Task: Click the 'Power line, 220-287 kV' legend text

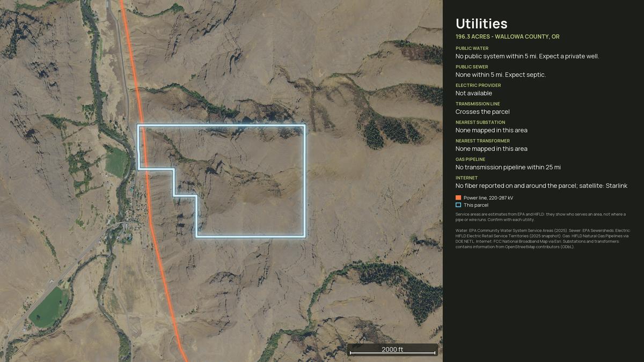Action: coord(488,198)
